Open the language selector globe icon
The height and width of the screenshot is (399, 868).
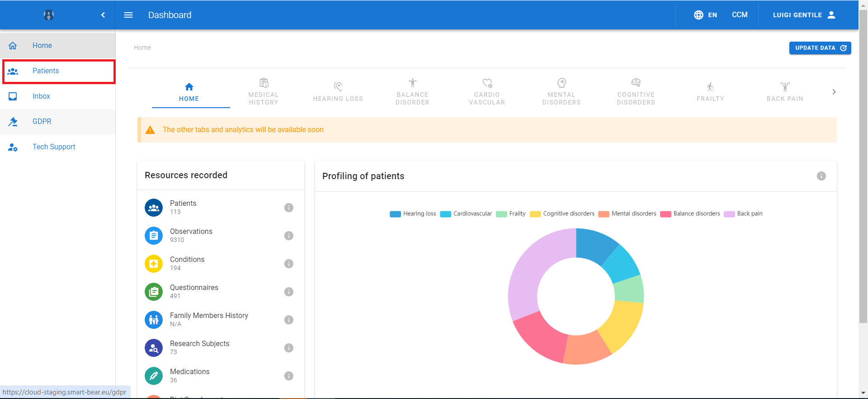tap(698, 15)
